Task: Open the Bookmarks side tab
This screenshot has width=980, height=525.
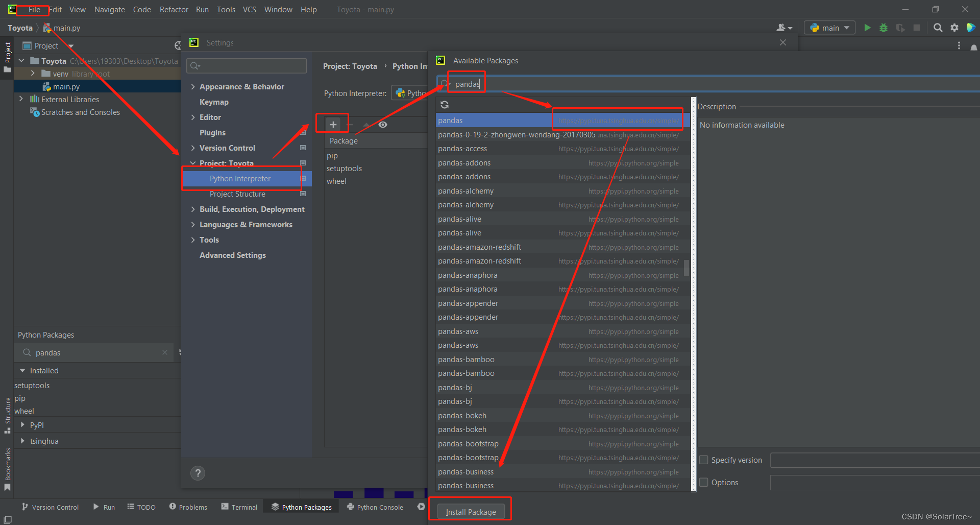Action: pyautogui.click(x=7, y=469)
